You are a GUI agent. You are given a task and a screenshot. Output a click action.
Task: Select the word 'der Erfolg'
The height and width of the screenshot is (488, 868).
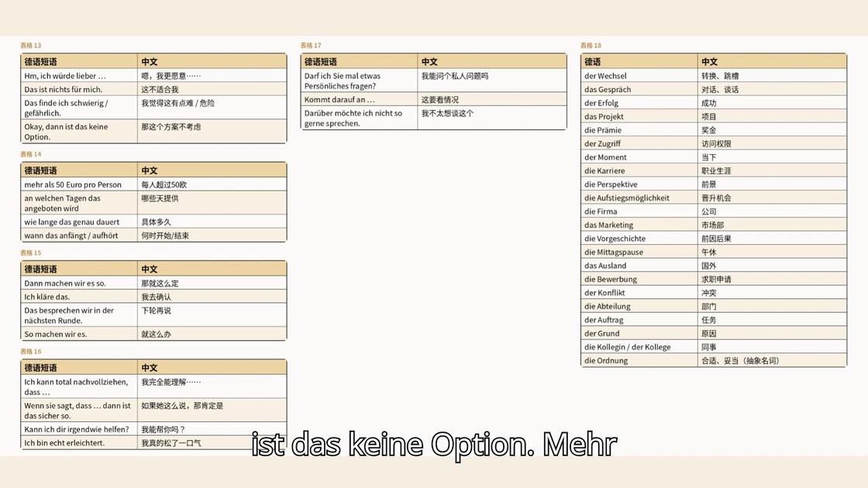(601, 103)
